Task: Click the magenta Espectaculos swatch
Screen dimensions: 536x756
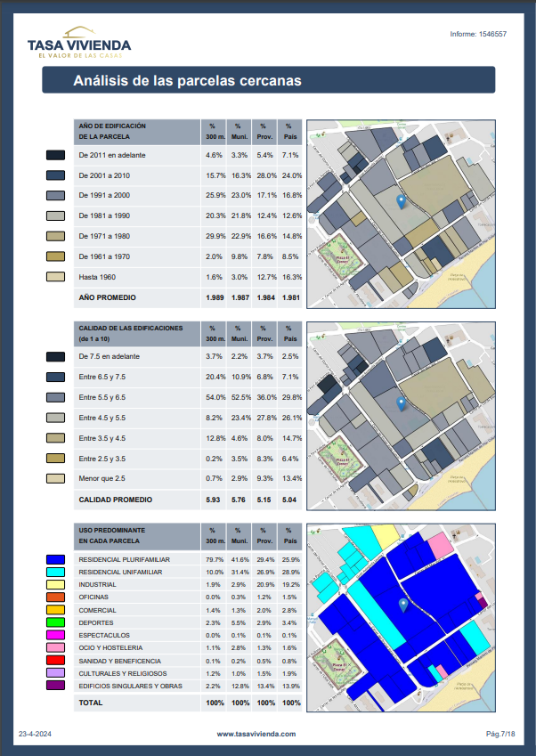Action: 55,636
